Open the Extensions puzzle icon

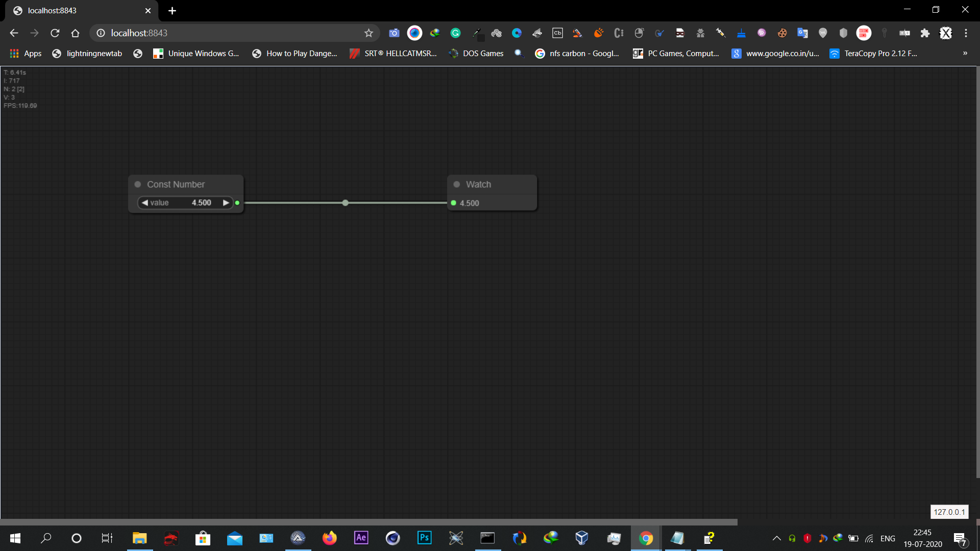click(x=925, y=33)
